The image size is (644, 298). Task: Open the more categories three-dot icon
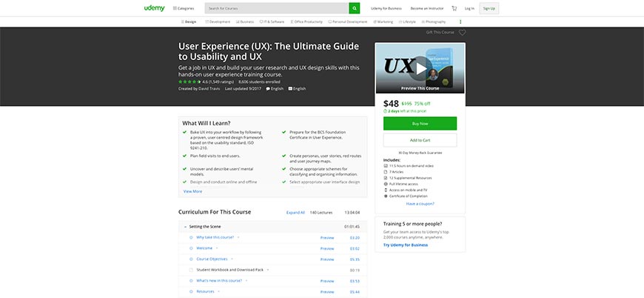pyautogui.click(x=460, y=21)
